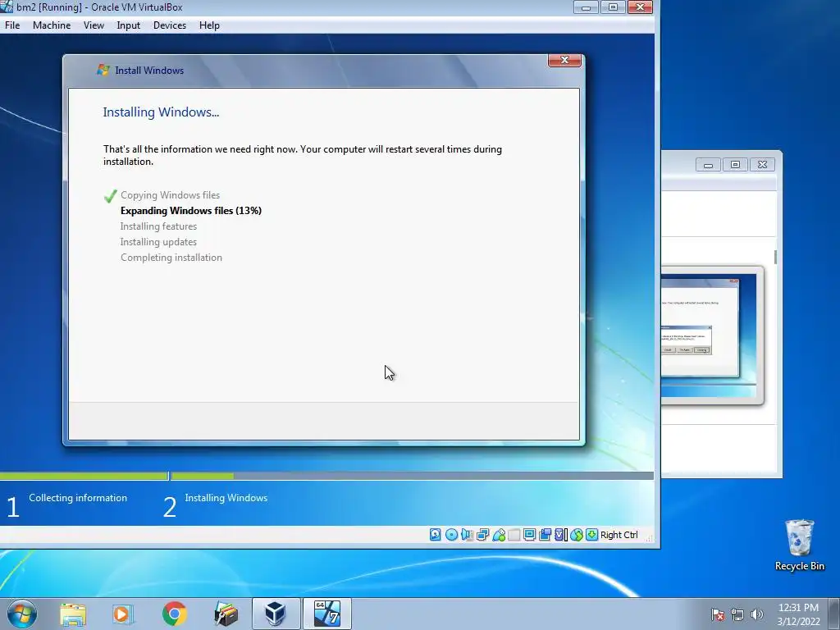Click 'Installing Windows' stage 2 label
840x630 pixels.
(x=226, y=498)
